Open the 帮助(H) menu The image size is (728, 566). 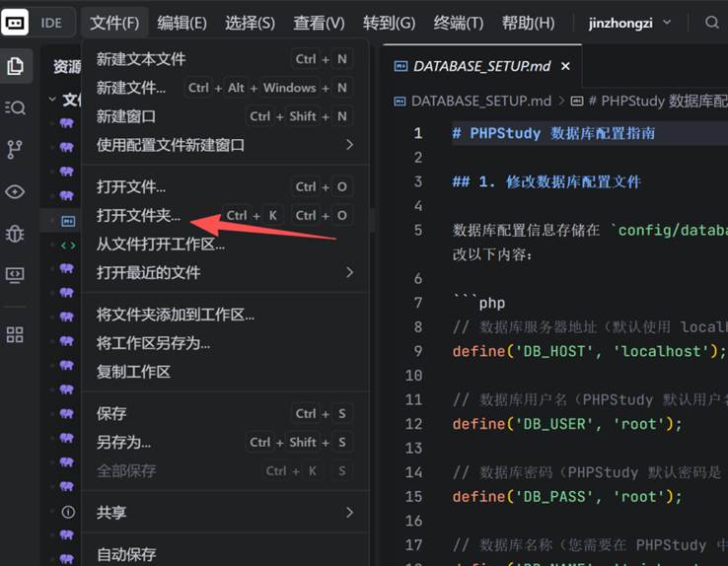pyautogui.click(x=528, y=23)
